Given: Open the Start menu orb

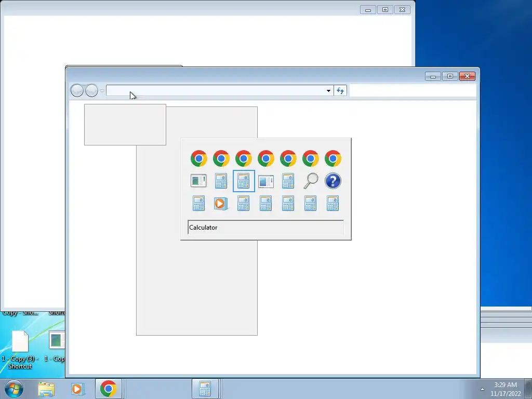Looking at the screenshot, I should pos(14,389).
